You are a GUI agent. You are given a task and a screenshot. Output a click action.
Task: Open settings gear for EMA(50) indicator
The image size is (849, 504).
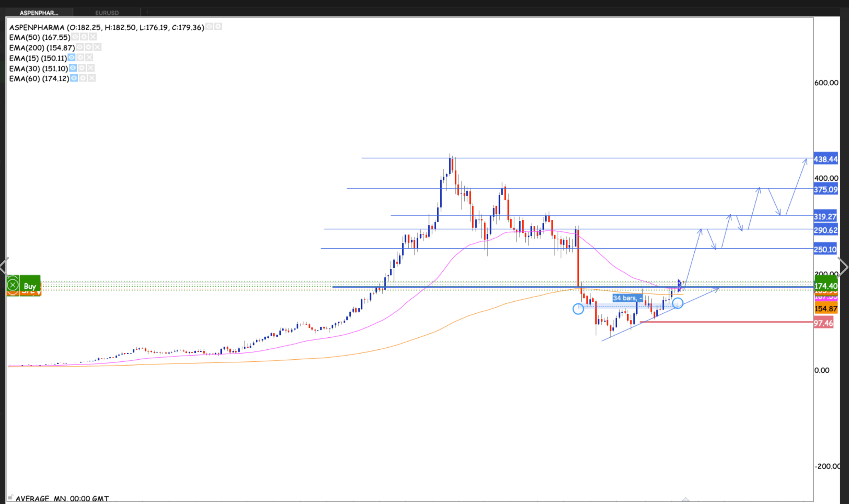pyautogui.click(x=84, y=37)
